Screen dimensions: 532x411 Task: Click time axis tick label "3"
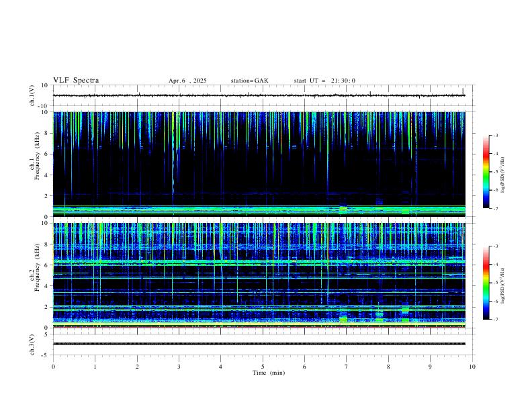179,367
